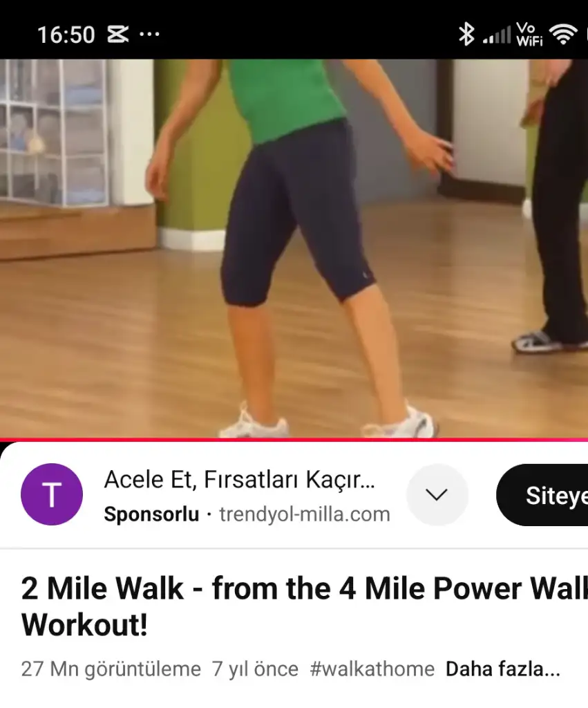
Task: Tap the Bluetooth status icon
Action: [466, 35]
